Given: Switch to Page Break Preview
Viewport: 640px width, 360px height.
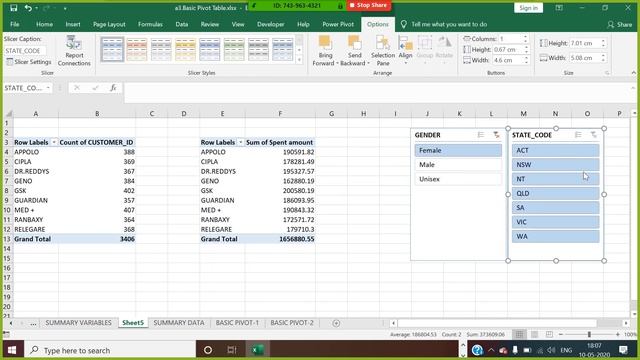Looking at the screenshot, I should click(x=549, y=334).
